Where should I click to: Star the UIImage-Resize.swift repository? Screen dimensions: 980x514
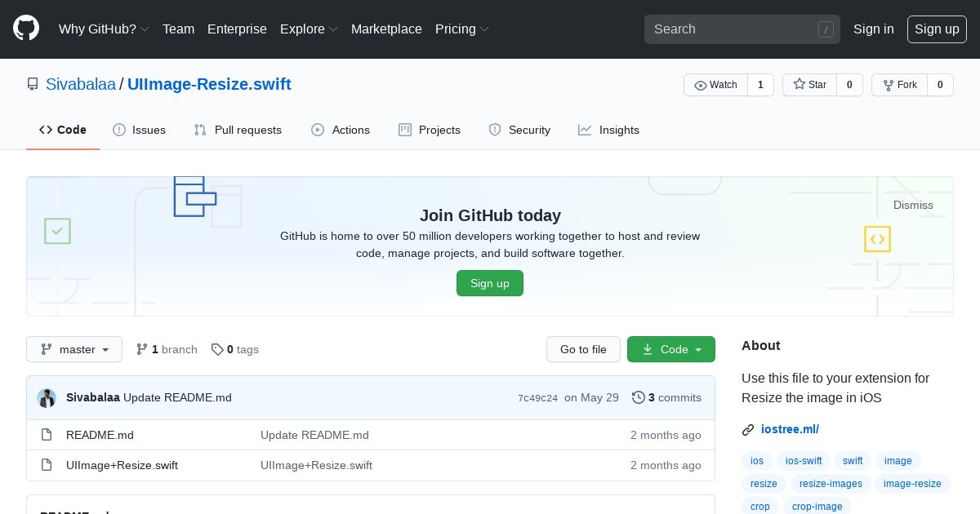point(809,85)
